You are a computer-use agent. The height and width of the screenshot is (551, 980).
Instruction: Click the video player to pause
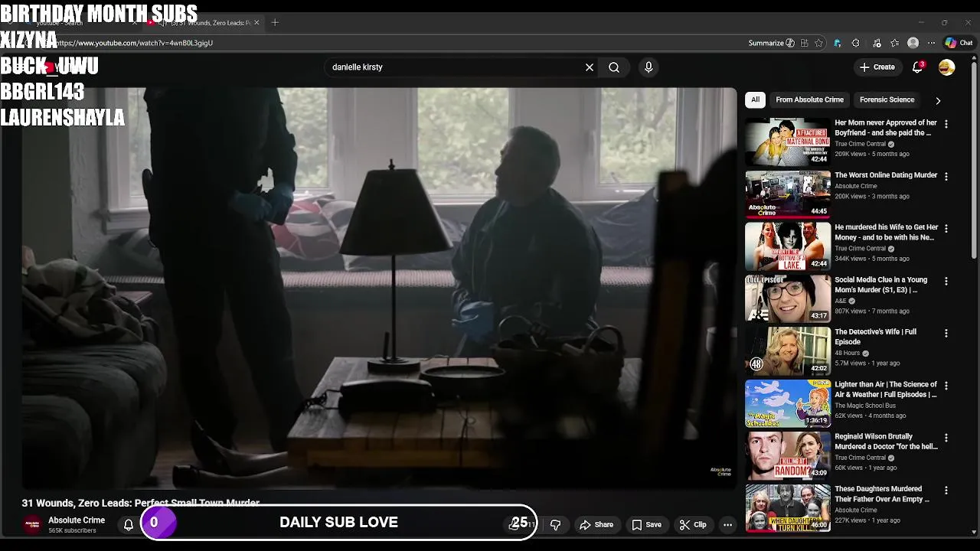tap(379, 287)
